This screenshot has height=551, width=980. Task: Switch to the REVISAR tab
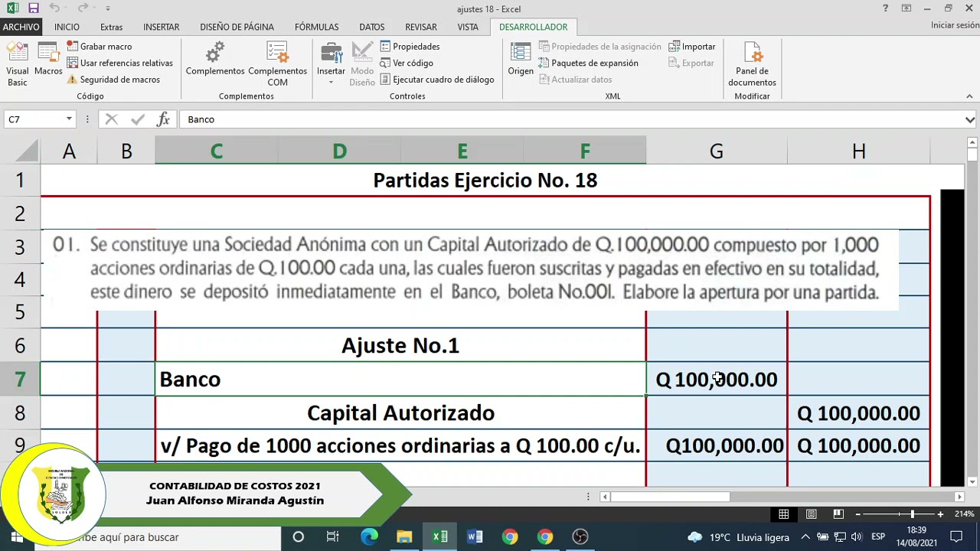pyautogui.click(x=421, y=27)
